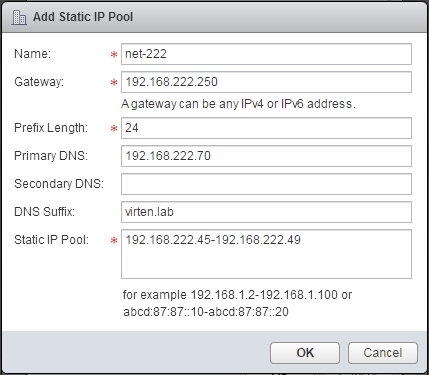Click the building icon in dialog title
Screen dimensions: 429x375
19,17
